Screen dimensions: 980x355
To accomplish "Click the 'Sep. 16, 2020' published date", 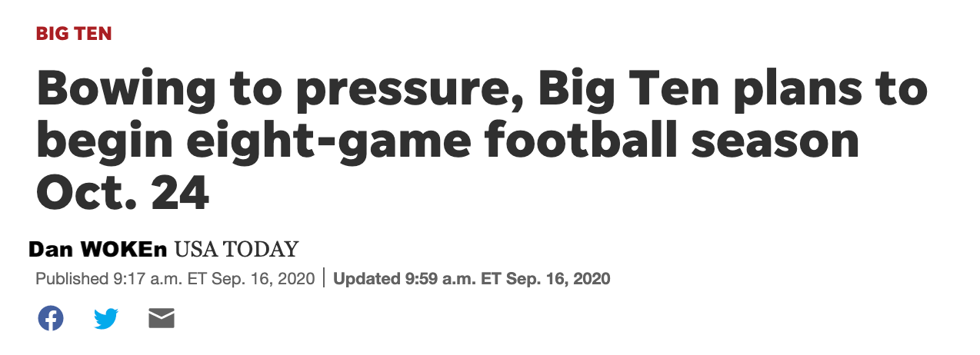I will click(262, 278).
